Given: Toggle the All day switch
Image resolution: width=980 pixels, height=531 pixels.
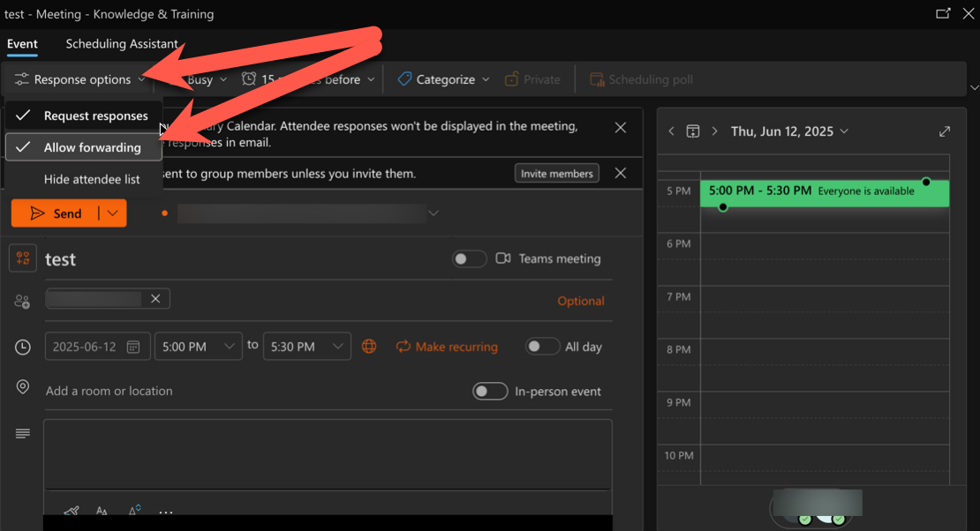Looking at the screenshot, I should [542, 346].
